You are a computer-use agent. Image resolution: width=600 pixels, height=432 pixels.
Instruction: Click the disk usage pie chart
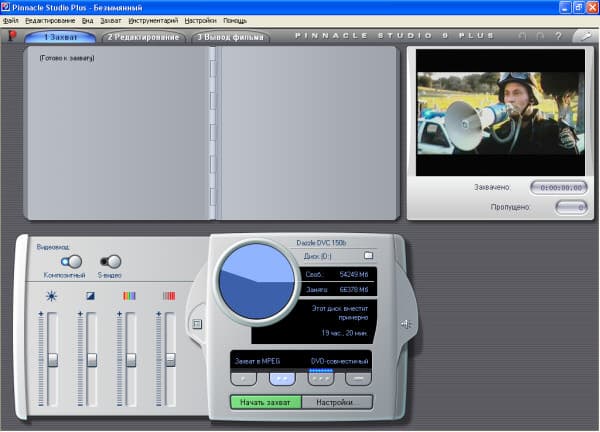click(x=256, y=281)
